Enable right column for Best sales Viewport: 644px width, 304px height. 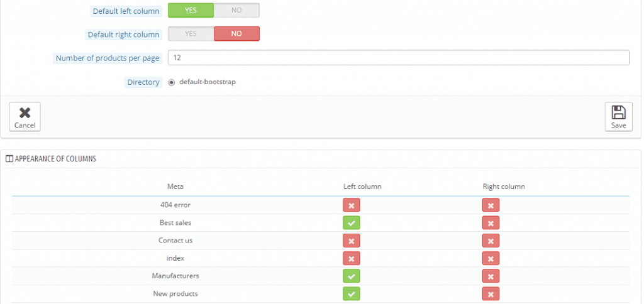tap(491, 223)
